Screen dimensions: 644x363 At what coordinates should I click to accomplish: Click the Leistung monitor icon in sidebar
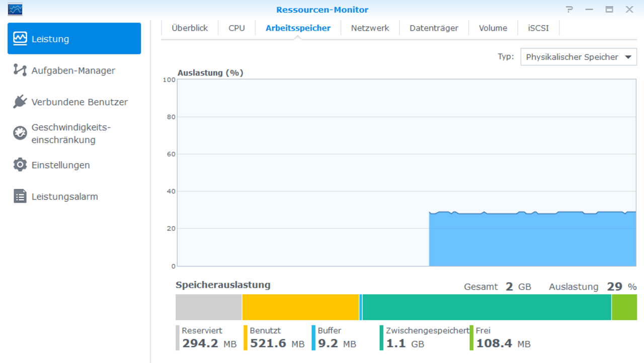pyautogui.click(x=20, y=39)
